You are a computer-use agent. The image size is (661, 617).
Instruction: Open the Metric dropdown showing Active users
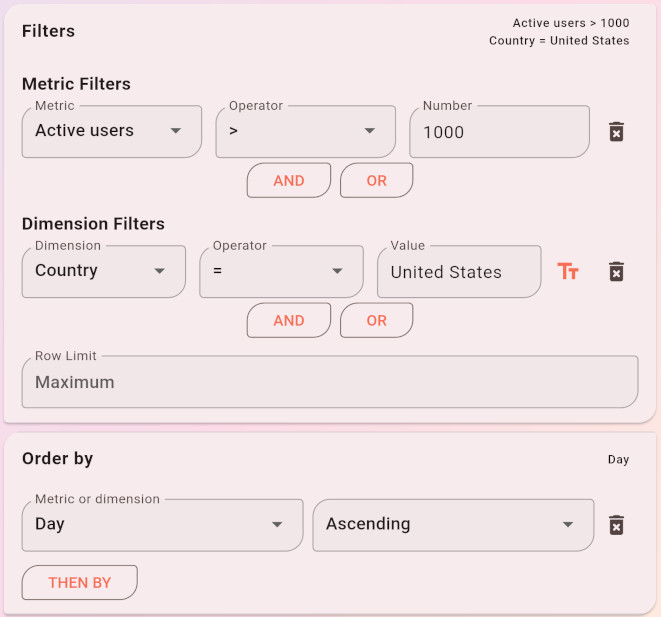point(111,131)
